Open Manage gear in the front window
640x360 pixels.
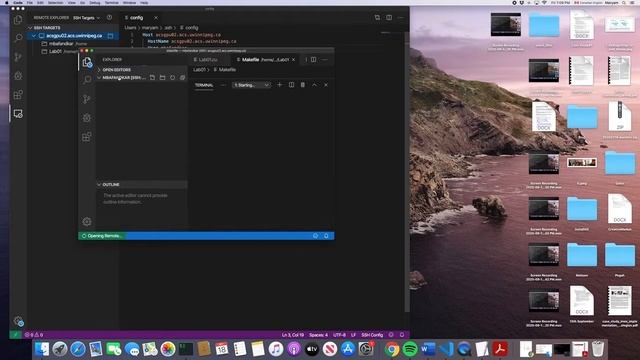coord(87,222)
